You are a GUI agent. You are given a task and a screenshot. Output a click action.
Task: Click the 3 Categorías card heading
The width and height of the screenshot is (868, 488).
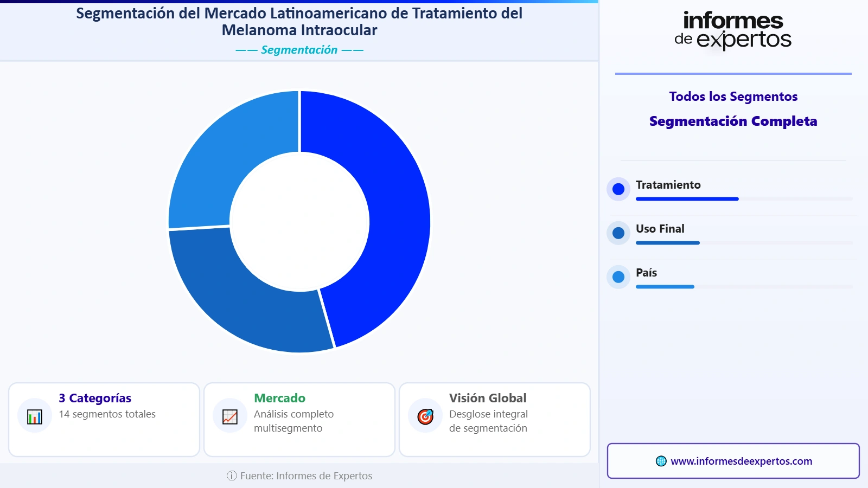[x=95, y=398]
